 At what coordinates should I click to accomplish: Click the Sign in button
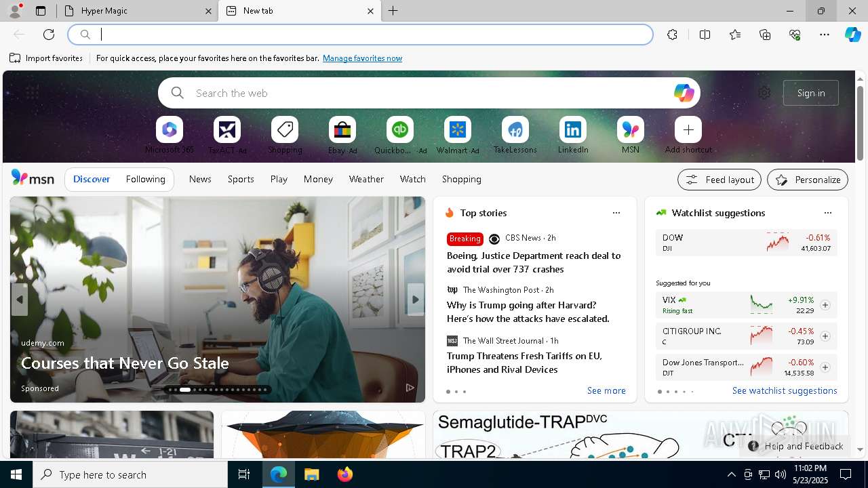[x=811, y=93]
